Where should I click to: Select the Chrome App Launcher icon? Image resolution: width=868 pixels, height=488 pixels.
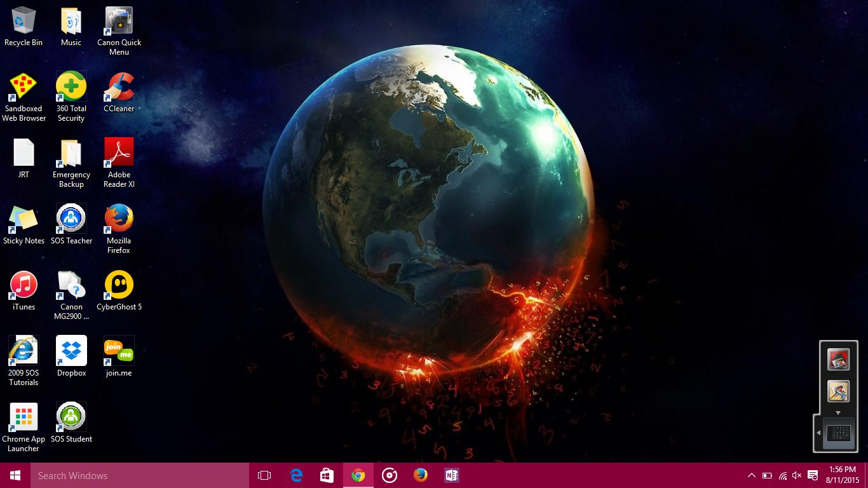[x=24, y=428]
